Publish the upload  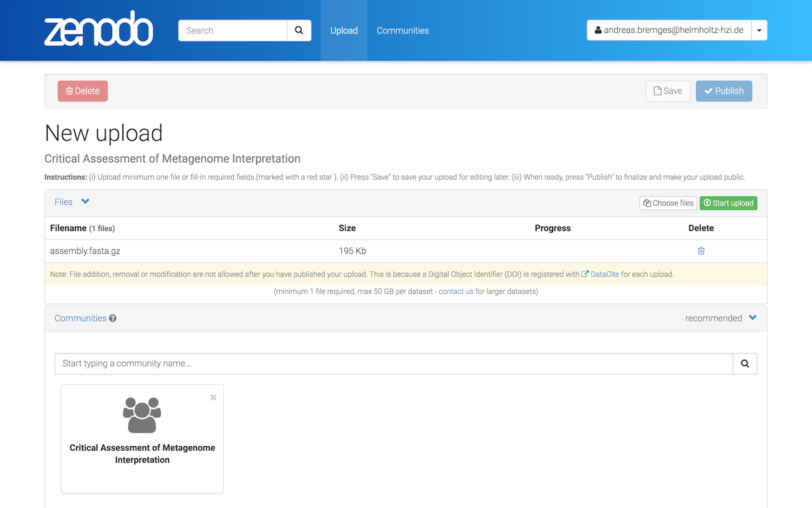tap(724, 91)
